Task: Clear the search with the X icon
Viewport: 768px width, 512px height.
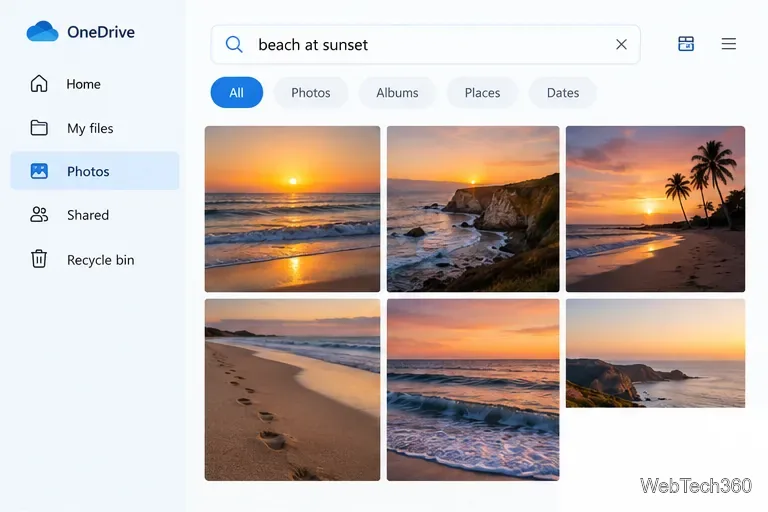Action: pos(622,45)
